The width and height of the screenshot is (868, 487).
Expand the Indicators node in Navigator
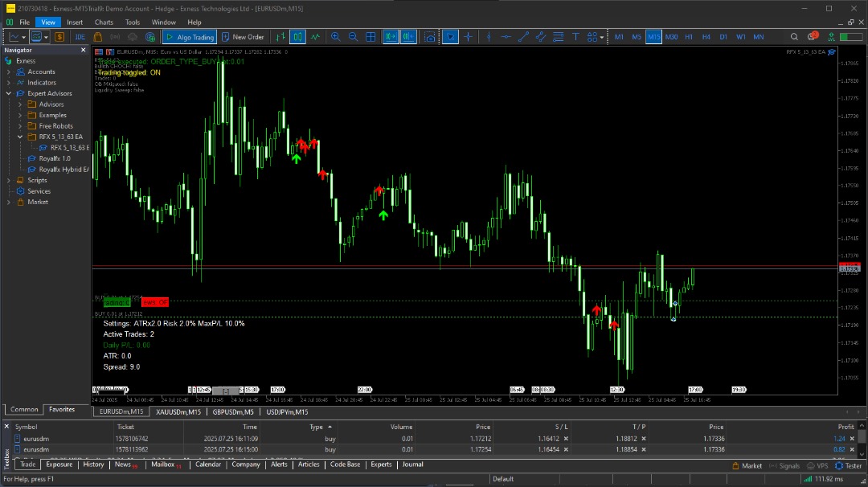(8, 83)
